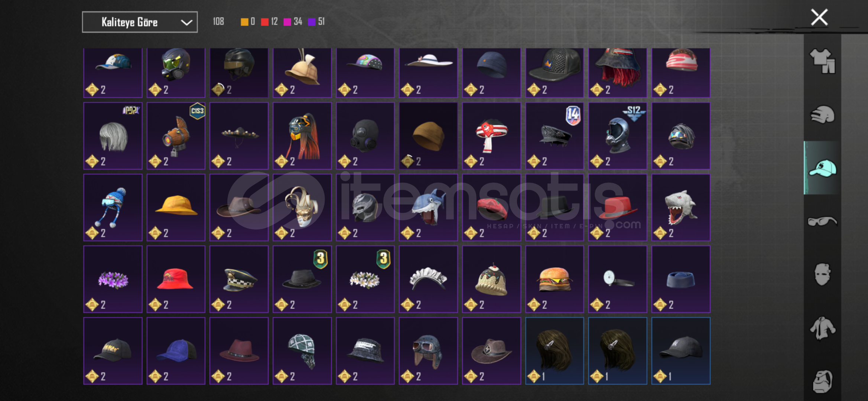Select the blue shark head item

click(428, 208)
